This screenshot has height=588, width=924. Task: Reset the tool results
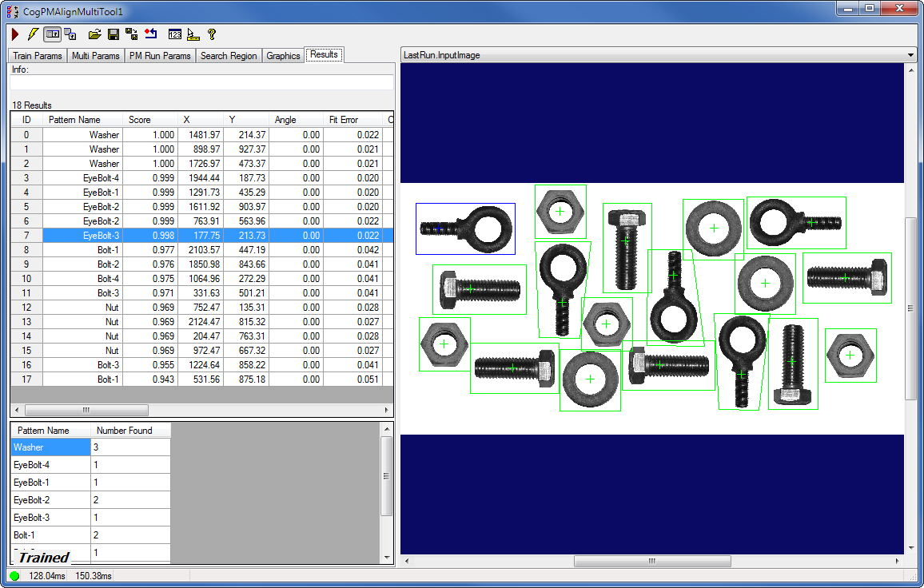(151, 34)
